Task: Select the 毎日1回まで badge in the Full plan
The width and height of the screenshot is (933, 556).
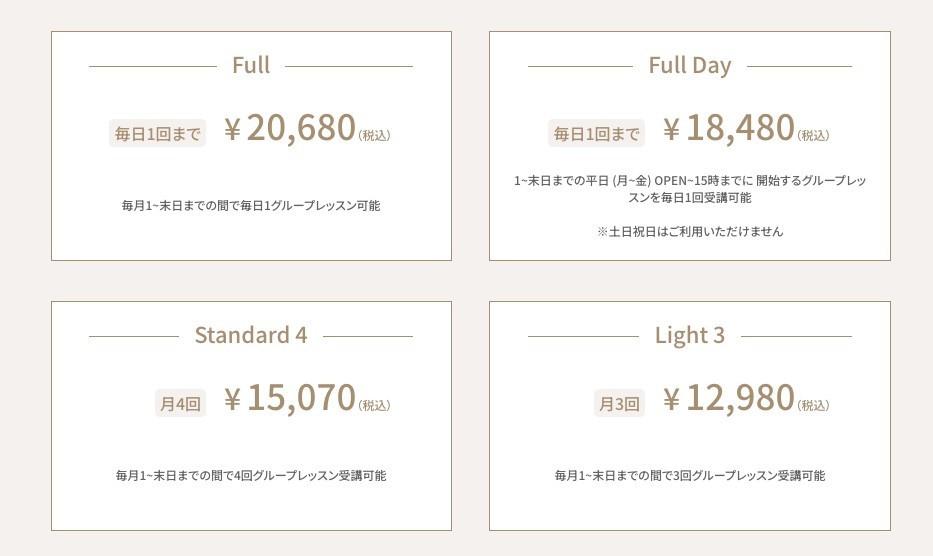Action: coord(157,133)
